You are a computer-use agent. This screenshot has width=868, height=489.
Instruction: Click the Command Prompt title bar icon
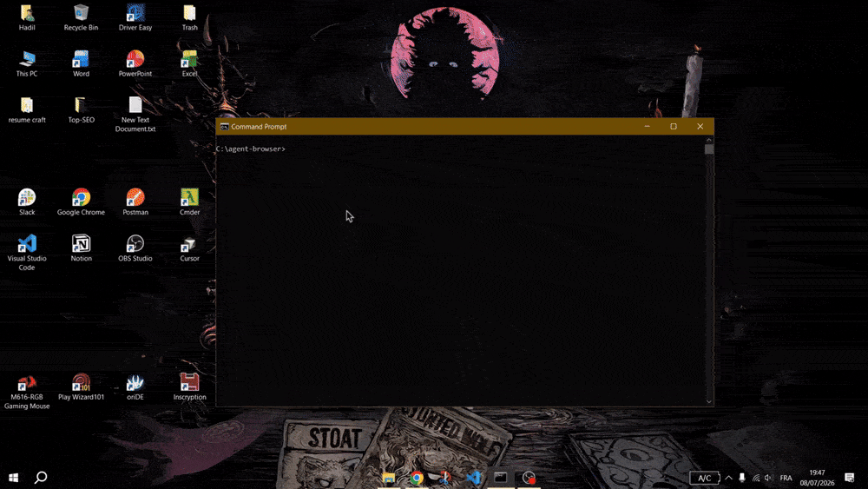point(224,127)
